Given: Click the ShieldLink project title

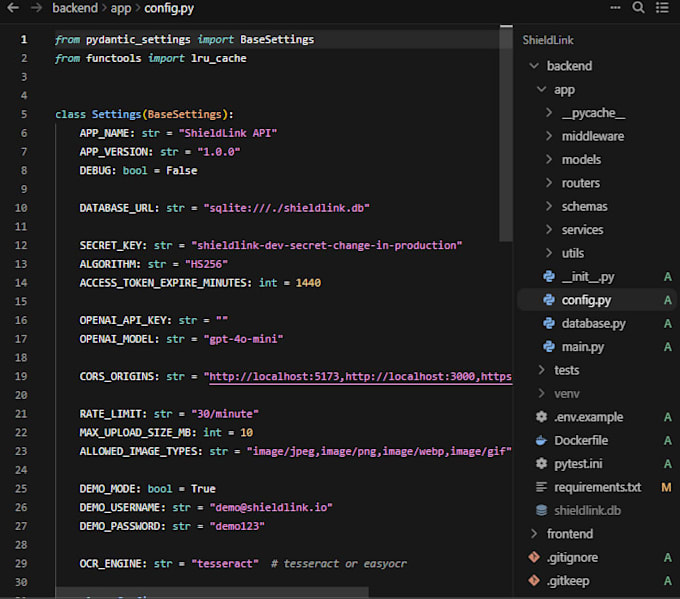Looking at the screenshot, I should 548,40.
